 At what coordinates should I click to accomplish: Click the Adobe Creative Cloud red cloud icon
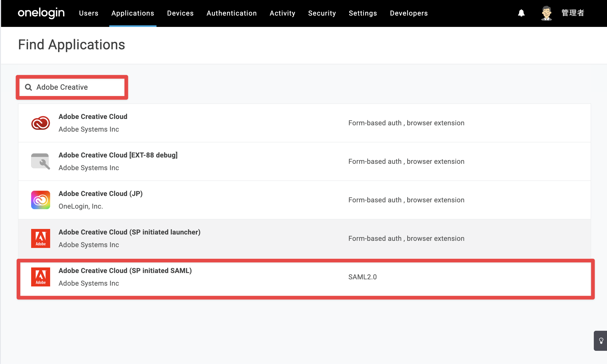point(41,123)
